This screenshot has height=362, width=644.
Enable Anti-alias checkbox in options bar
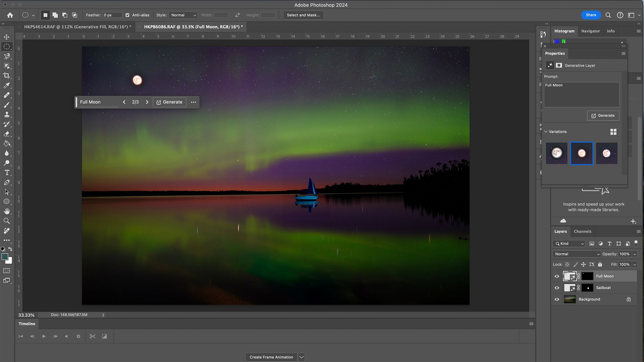[127, 15]
